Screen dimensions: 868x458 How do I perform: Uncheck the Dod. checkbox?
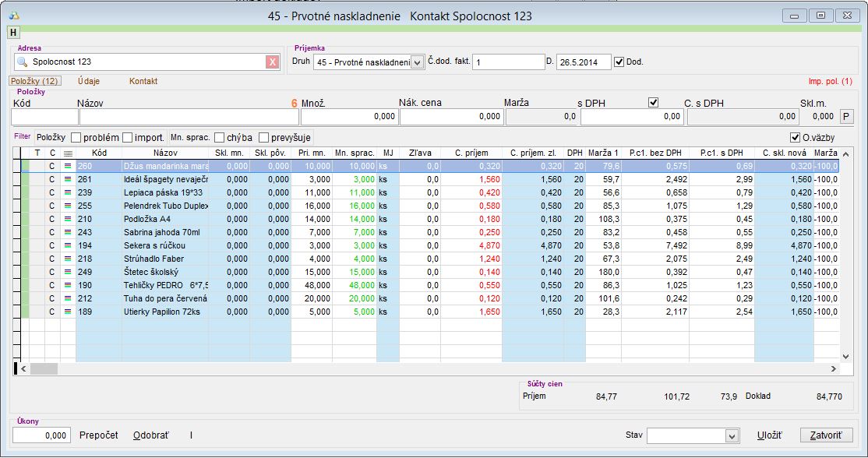click(619, 62)
